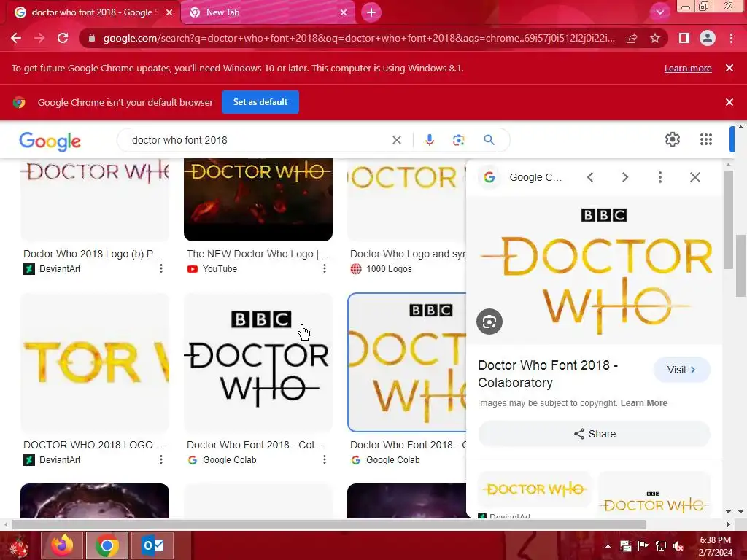The height and width of the screenshot is (560, 747).
Task: Click the Visit button in preview panel
Action: (682, 370)
